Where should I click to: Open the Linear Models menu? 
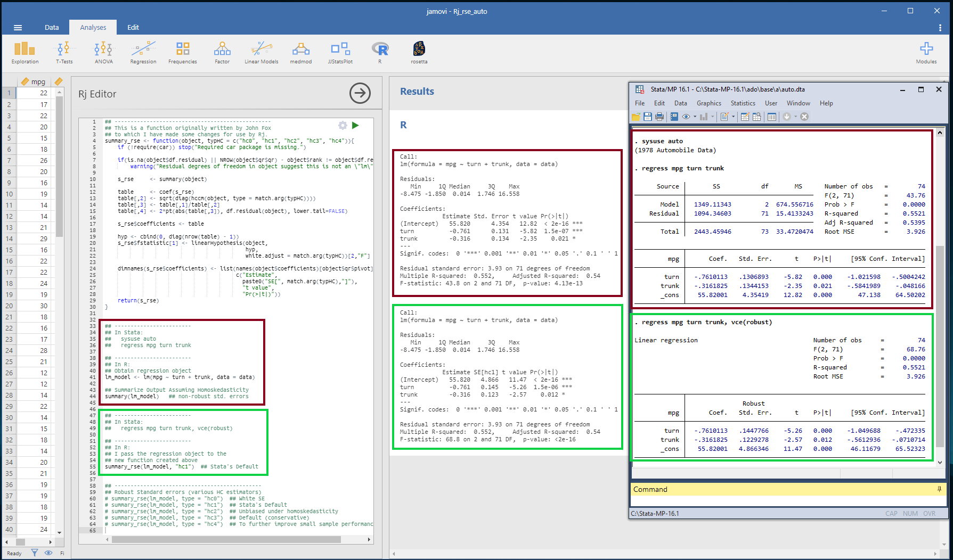262,53
